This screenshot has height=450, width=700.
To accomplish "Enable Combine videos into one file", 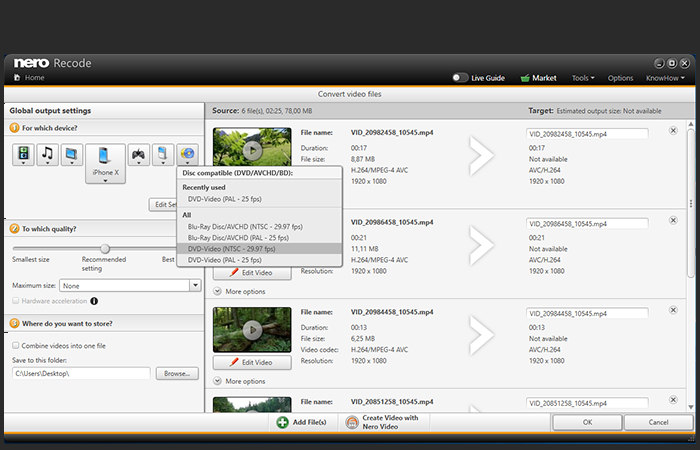I will click(17, 345).
